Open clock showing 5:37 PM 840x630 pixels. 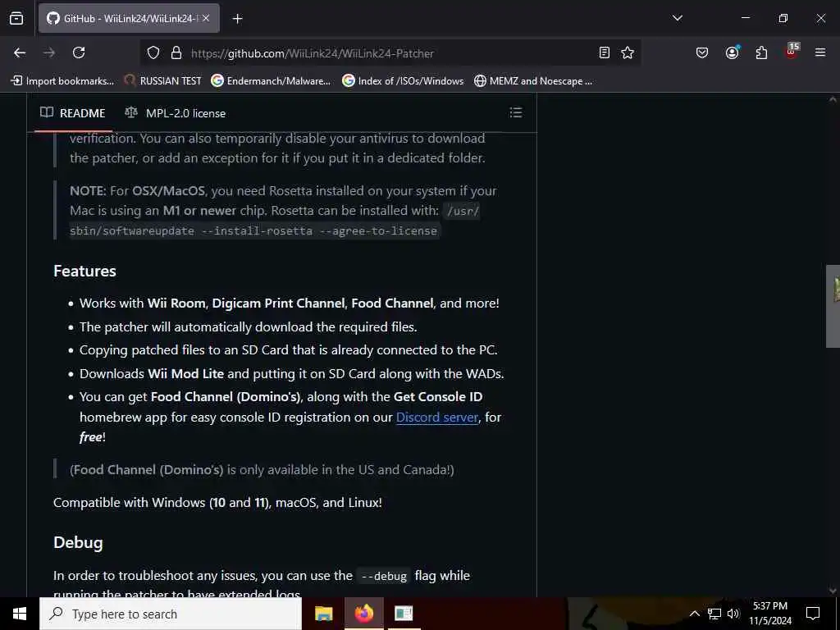tap(769, 614)
